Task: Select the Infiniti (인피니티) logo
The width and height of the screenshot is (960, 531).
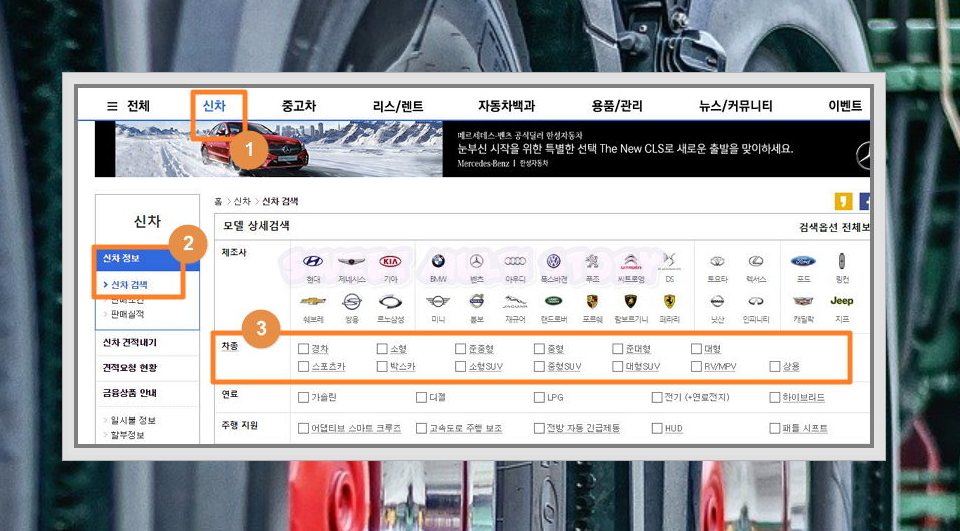Action: [x=756, y=301]
